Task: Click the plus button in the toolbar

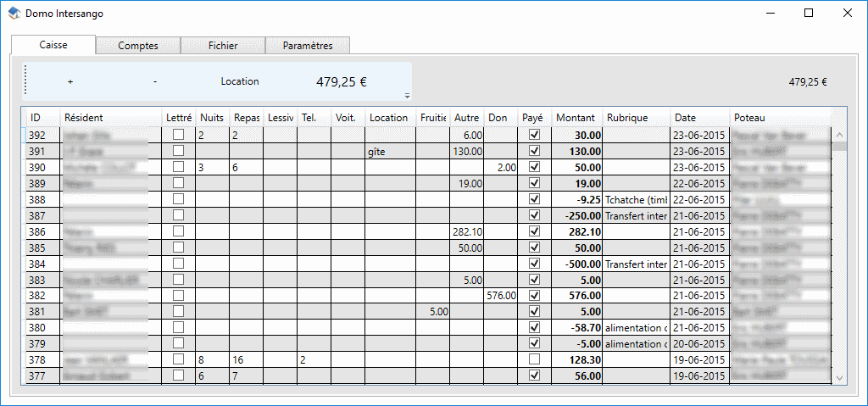Action: 70,81
